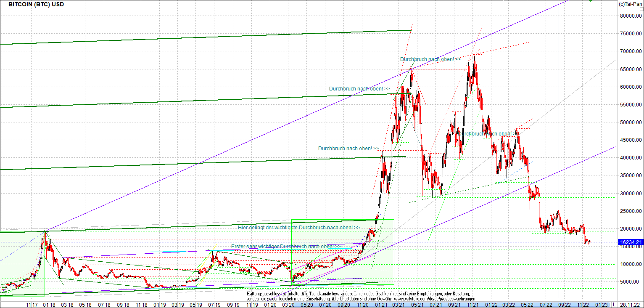
Task: Click the '09 20' date axis label
Action: [x=344, y=305]
